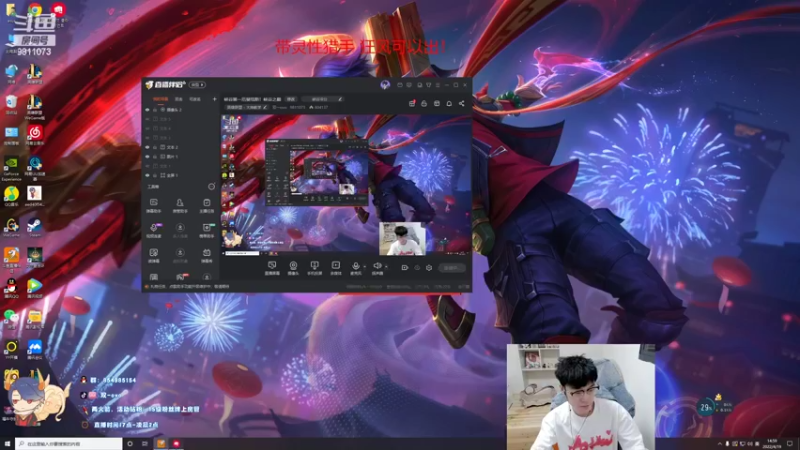Edit the stream title with the pencil icon
Image resolution: width=800 pixels, height=450 pixels.
point(340,99)
